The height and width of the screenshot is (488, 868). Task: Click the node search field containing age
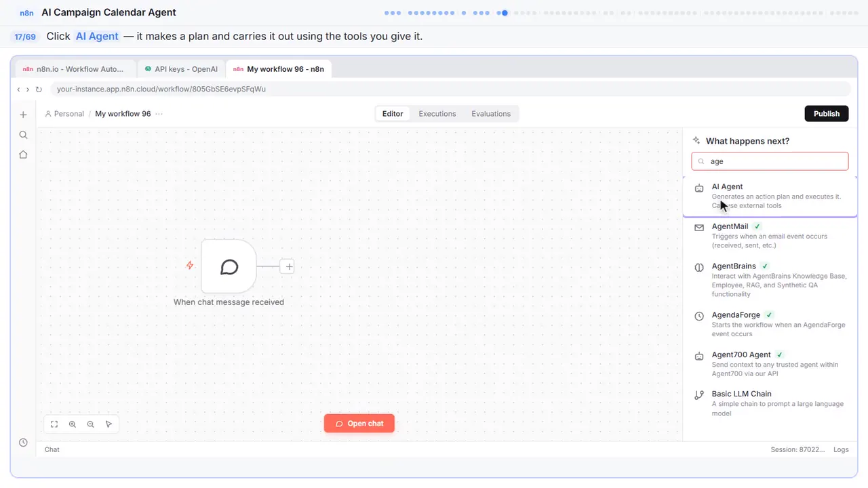[770, 161]
